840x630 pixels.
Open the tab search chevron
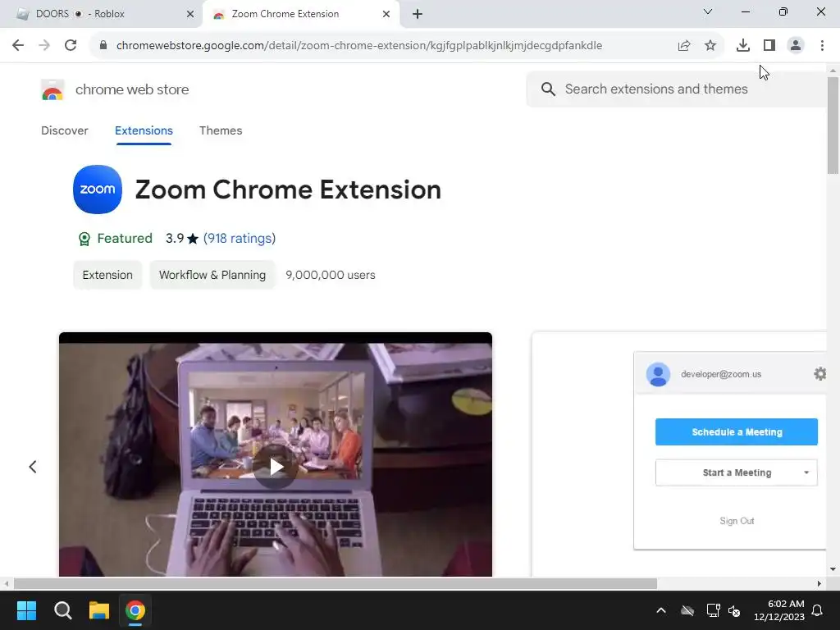[708, 11]
